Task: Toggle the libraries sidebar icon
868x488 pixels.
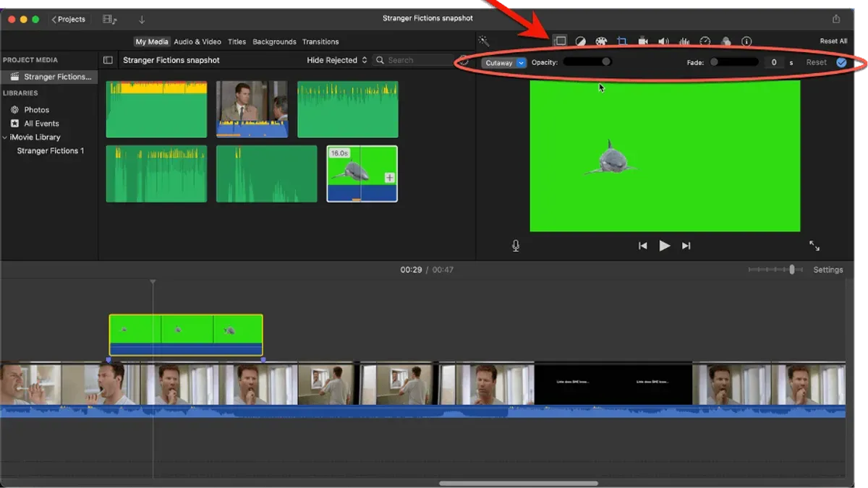Action: [108, 60]
